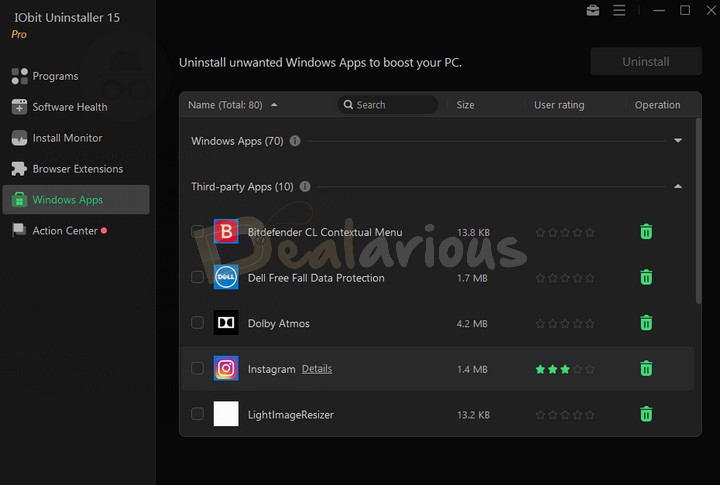Click the Instagram app icon

click(226, 368)
